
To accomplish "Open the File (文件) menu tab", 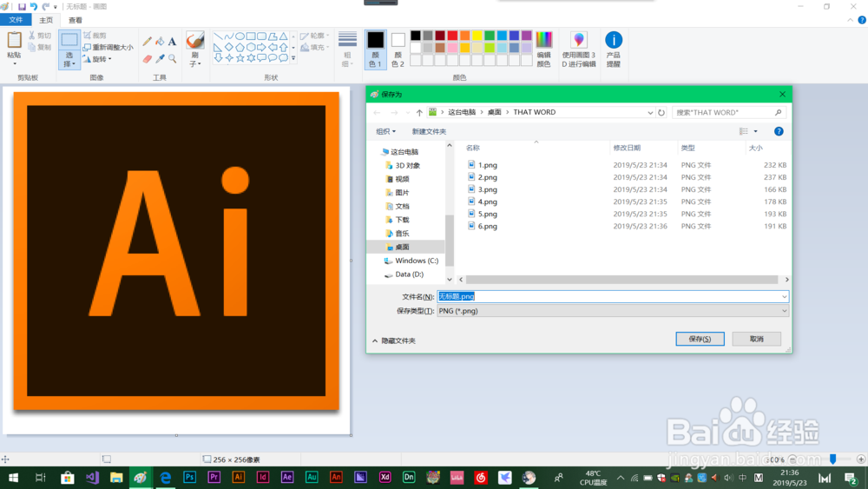I will pyautogui.click(x=16, y=20).
